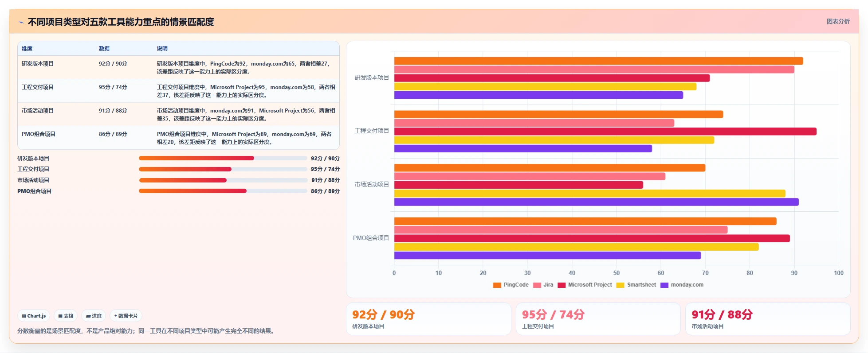Click the purple monday.com bar in 工程交付项目 group
868x353 pixels.
[523, 148]
